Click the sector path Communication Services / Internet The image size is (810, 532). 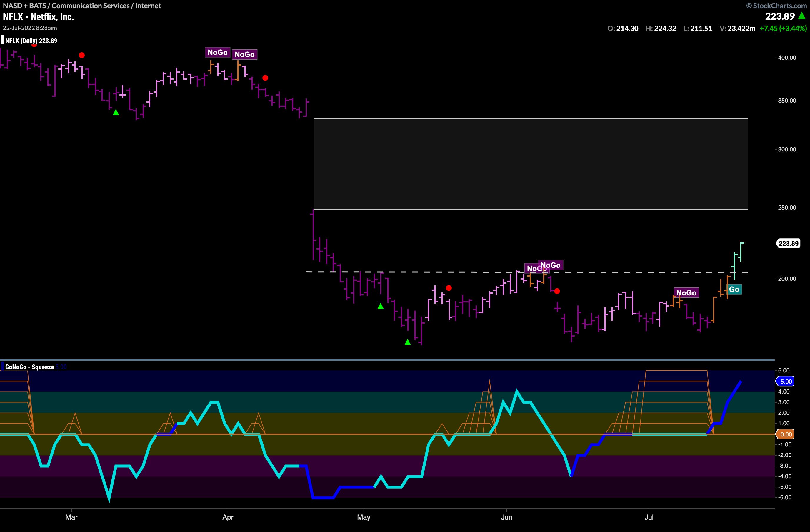point(106,6)
